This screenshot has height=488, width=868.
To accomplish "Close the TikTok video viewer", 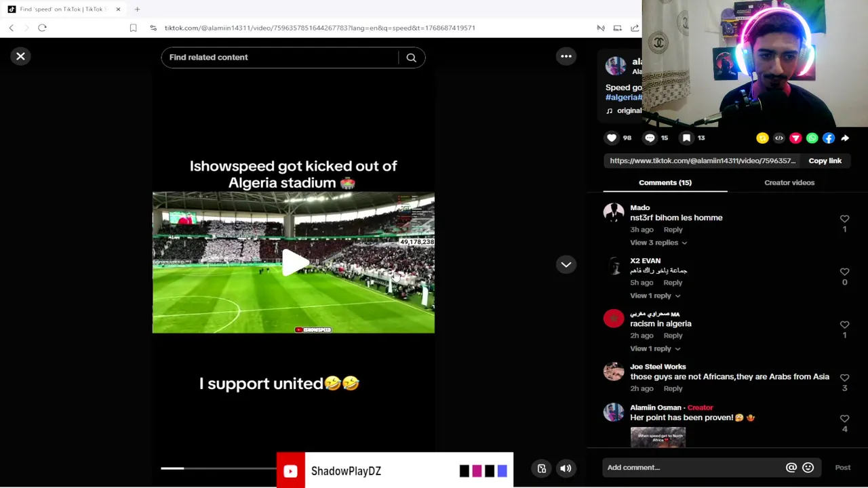I will (x=20, y=56).
